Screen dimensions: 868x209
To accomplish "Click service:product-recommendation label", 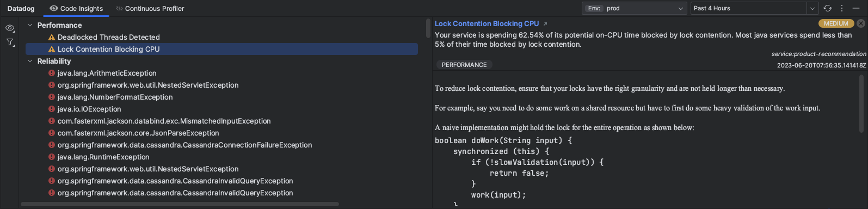I will click(x=818, y=54).
